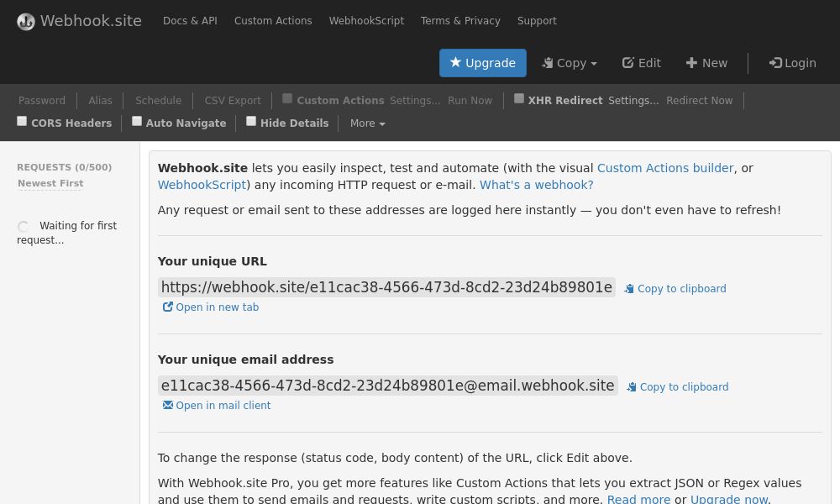Click the Edit button
The width and height of the screenshot is (840, 504).
pos(641,63)
